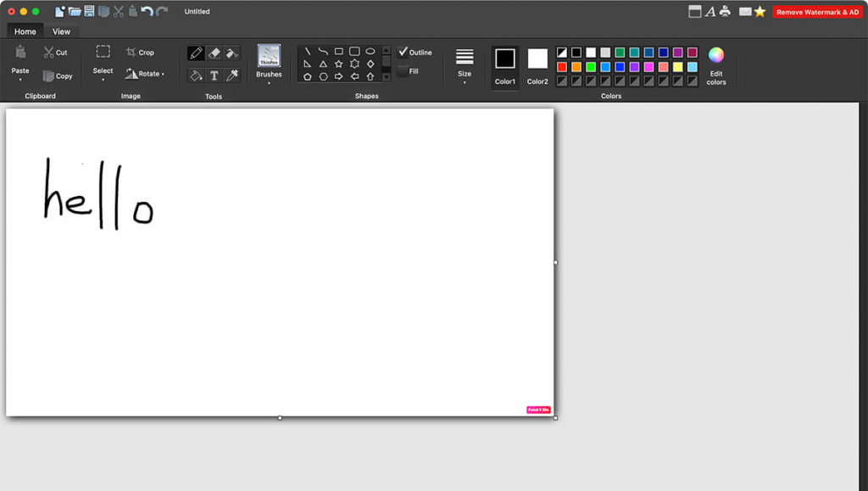Select the Text tool
The width and height of the screenshot is (868, 491).
[x=214, y=75]
